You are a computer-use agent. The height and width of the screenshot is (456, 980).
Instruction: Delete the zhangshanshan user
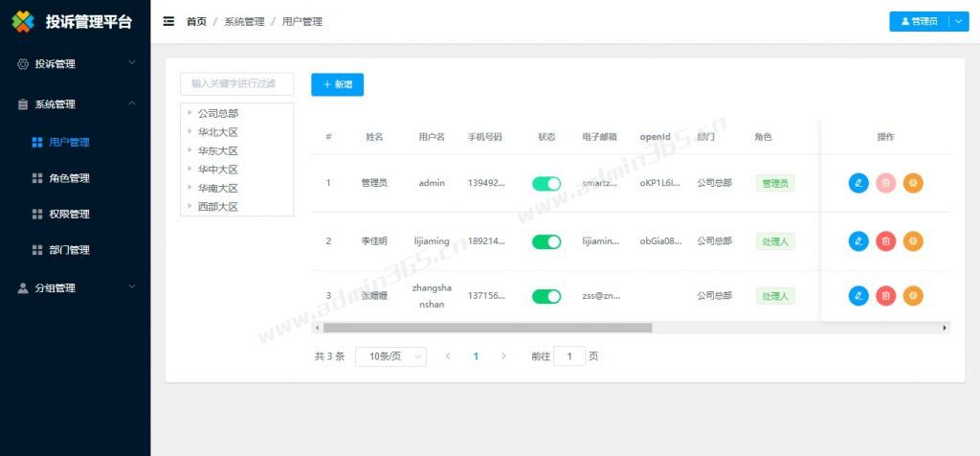click(x=885, y=296)
